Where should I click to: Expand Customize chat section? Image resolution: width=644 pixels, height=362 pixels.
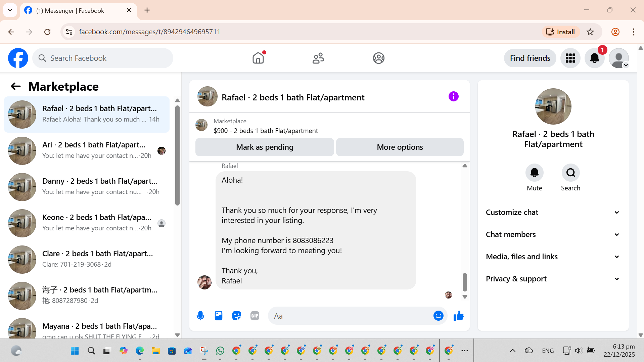(x=553, y=212)
